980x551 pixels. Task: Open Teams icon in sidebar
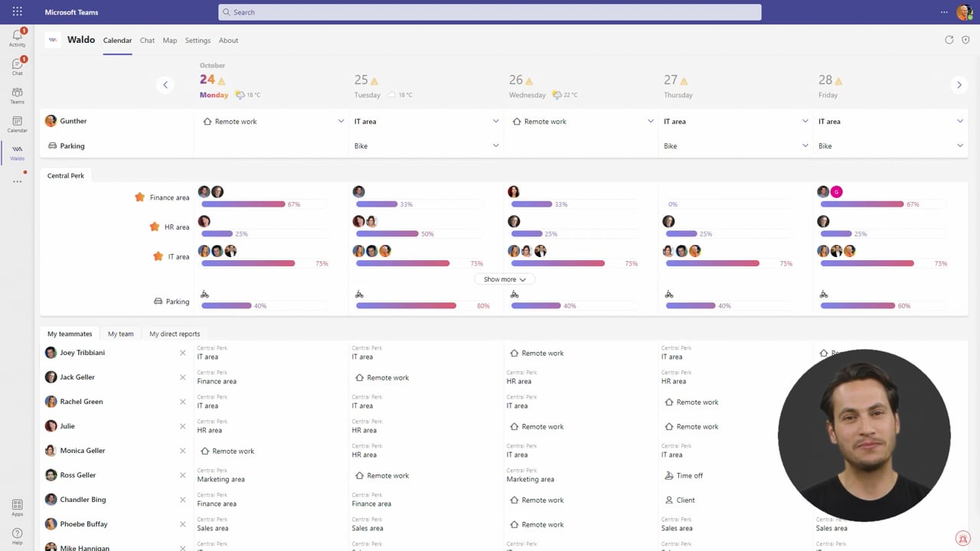[17, 95]
